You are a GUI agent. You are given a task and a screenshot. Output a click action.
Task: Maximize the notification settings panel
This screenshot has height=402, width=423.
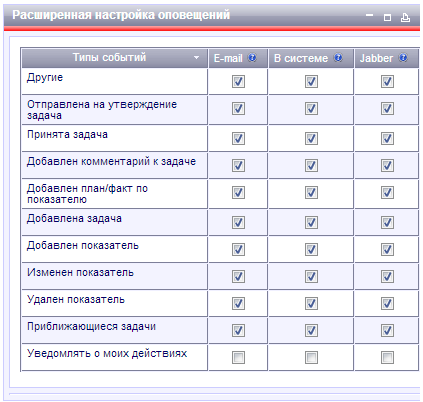(x=387, y=17)
